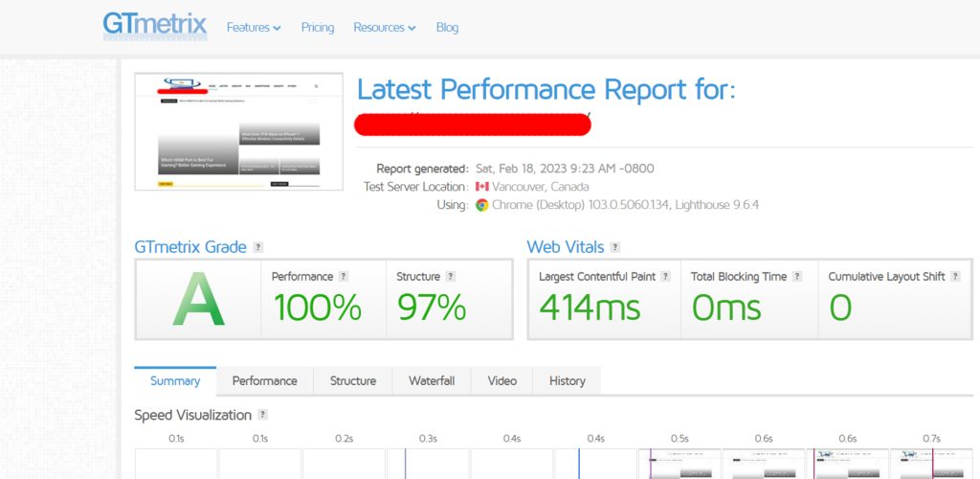Click the website screenshot thumbnail
Viewport: 980px width, 479px height.
(x=238, y=131)
